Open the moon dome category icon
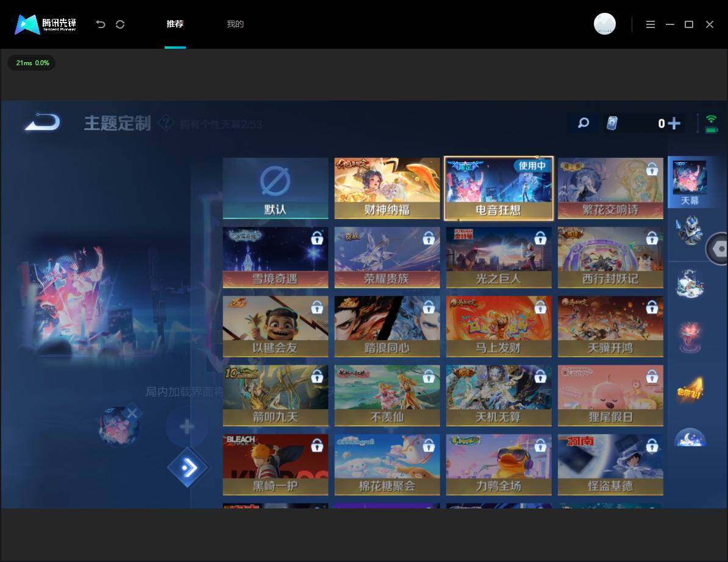Viewport: 728px width, 562px height. [x=690, y=437]
